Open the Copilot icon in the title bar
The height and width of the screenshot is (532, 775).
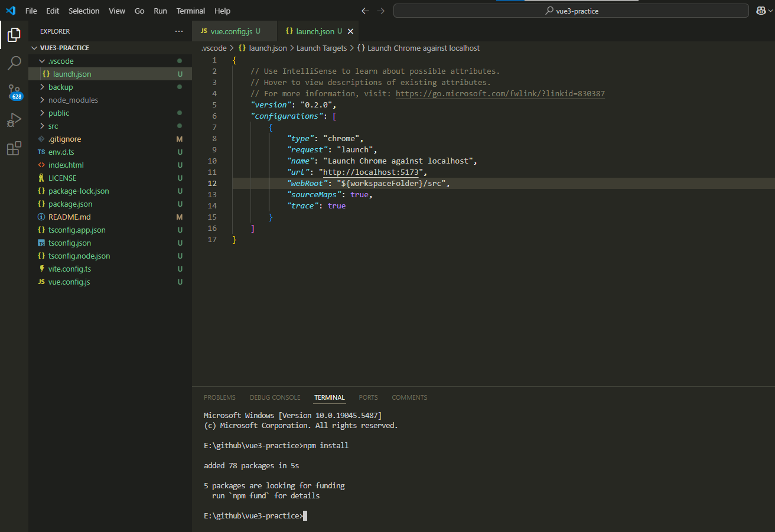coord(762,10)
